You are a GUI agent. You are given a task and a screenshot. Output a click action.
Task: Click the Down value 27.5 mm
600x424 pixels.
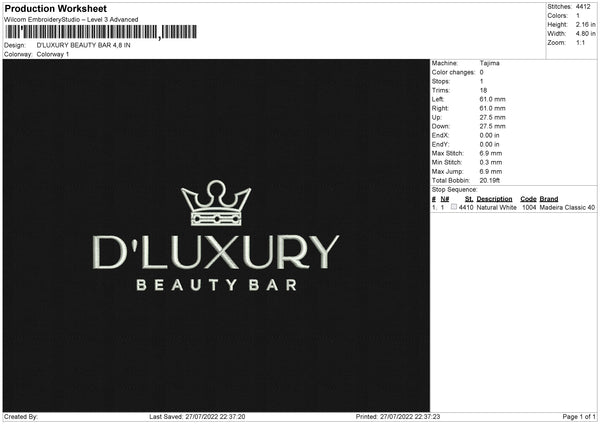click(492, 126)
